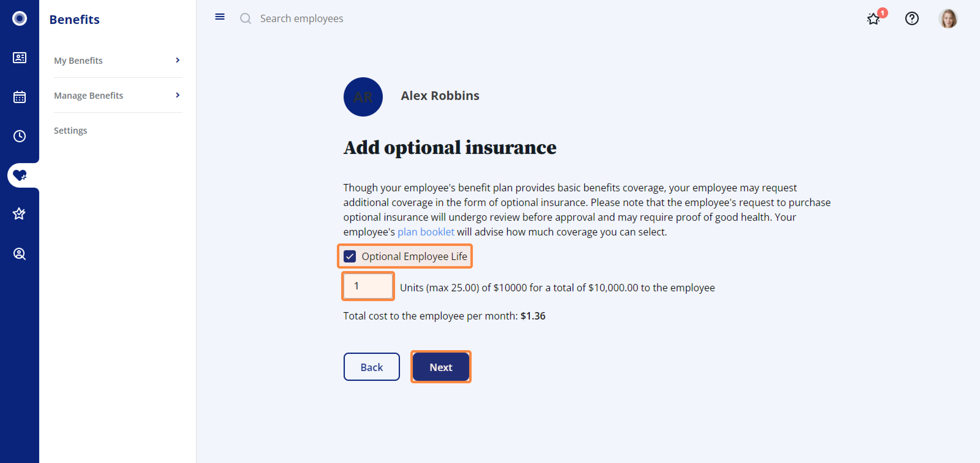Open the recruiting person-search sidebar icon

[x=19, y=254]
